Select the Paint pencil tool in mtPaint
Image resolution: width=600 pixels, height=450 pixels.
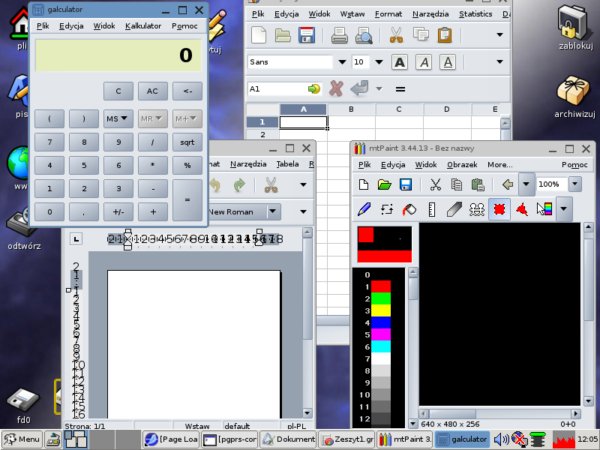pyautogui.click(x=364, y=209)
